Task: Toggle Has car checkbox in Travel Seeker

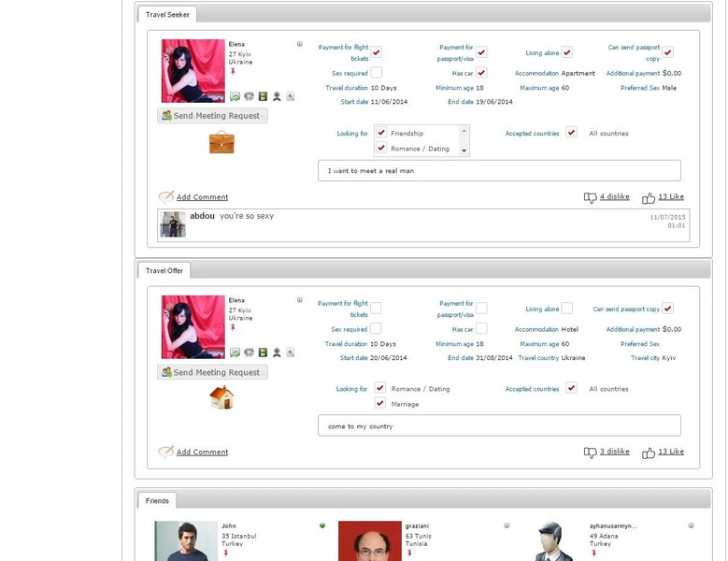Action: coord(481,72)
